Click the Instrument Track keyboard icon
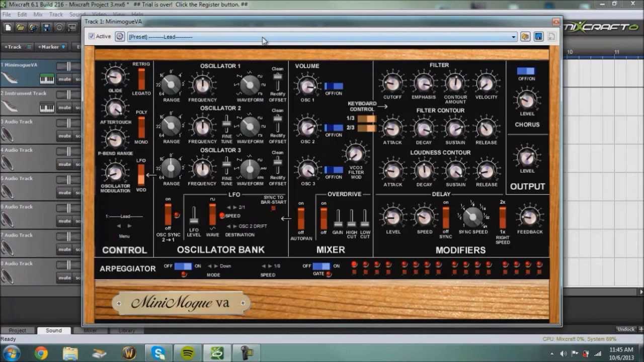Viewport: 644px width, 362px height. pos(47,107)
